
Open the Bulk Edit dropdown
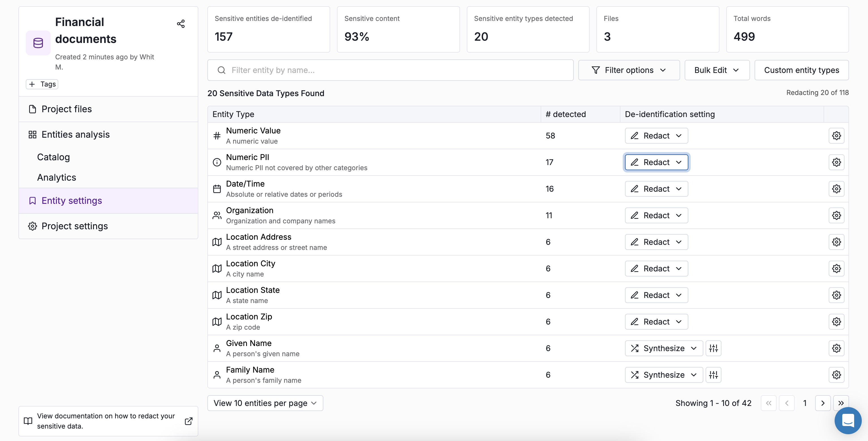pyautogui.click(x=717, y=70)
